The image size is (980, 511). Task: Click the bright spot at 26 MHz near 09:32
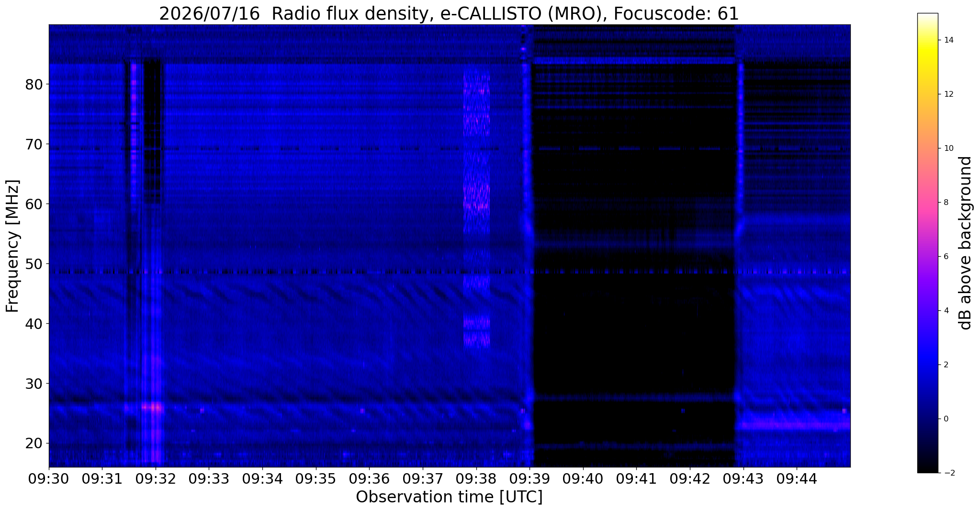(152, 408)
